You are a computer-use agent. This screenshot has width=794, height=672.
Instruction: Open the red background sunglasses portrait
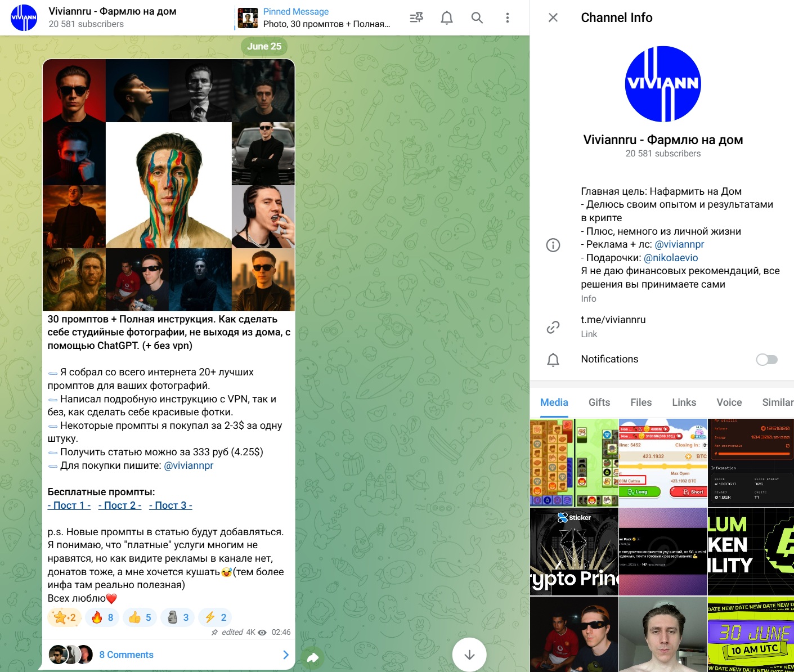[74, 91]
